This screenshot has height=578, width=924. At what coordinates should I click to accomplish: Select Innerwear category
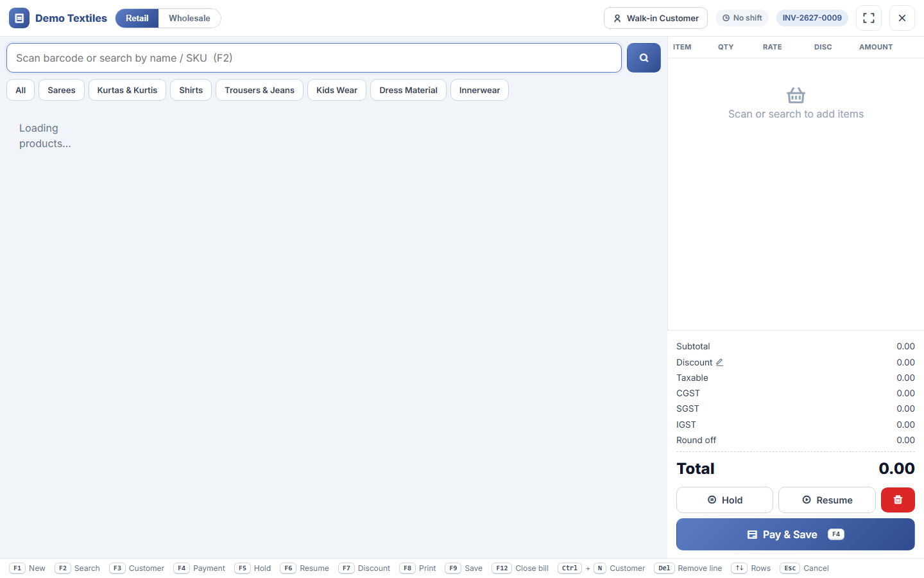479,90
